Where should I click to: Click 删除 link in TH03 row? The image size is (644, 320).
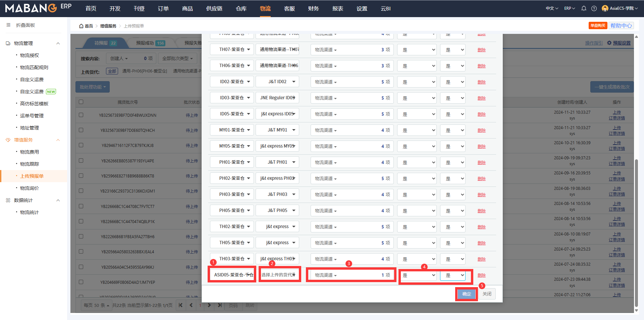tap(482, 259)
